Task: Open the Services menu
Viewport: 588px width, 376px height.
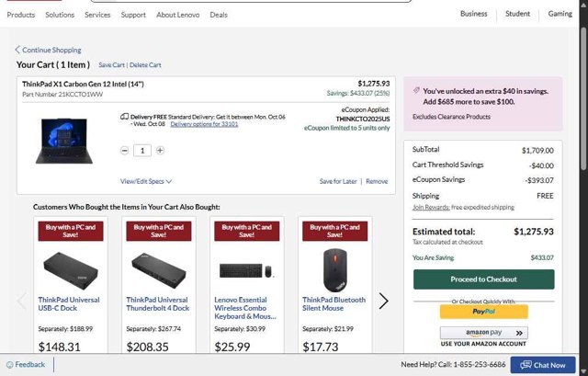Action: (97, 15)
